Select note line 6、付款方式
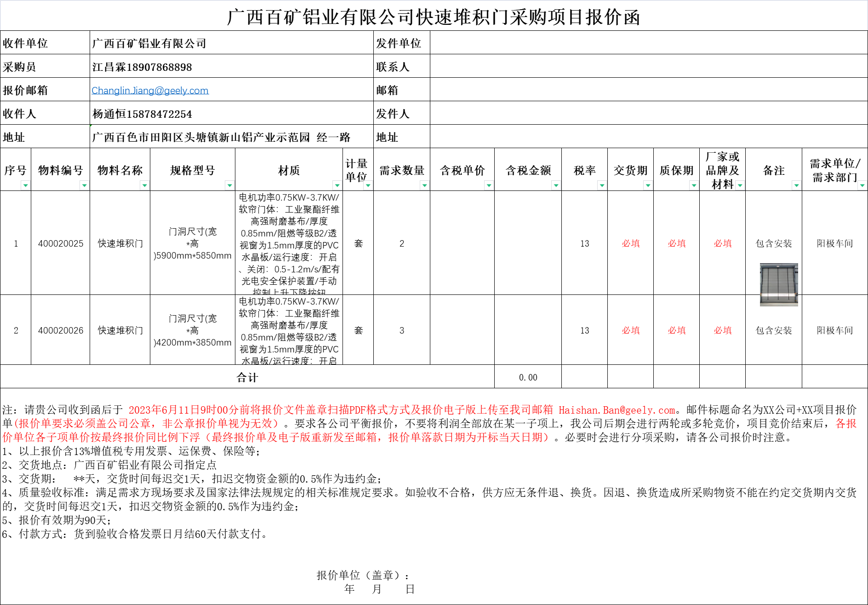This screenshot has width=868, height=605. pos(135,534)
